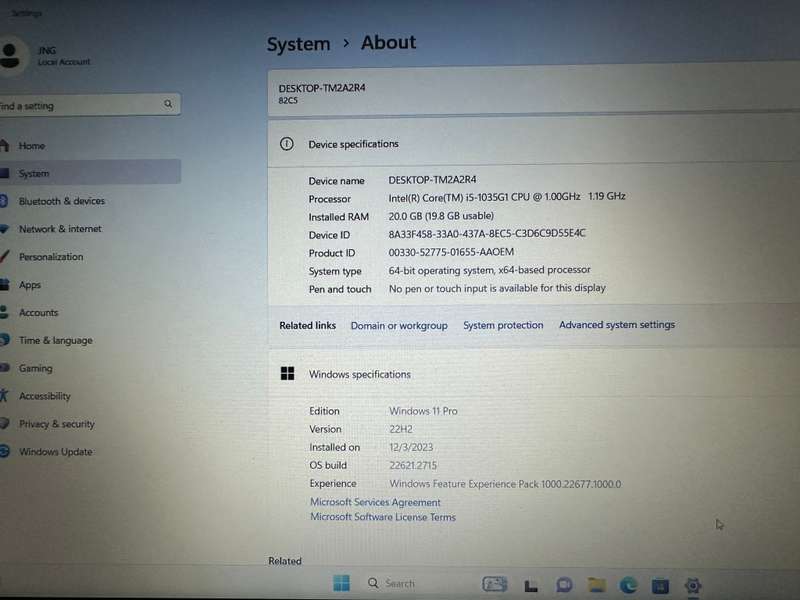Open Microsoft Store from the taskbar
This screenshot has height=600, width=800.
point(660,586)
